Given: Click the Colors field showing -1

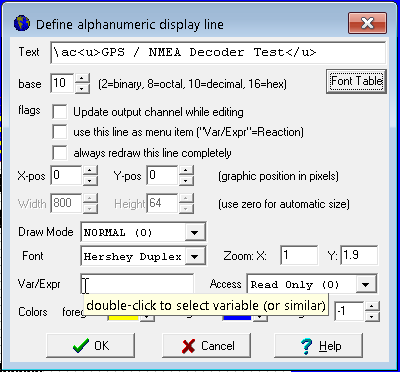Looking at the screenshot, I should click(x=349, y=312).
